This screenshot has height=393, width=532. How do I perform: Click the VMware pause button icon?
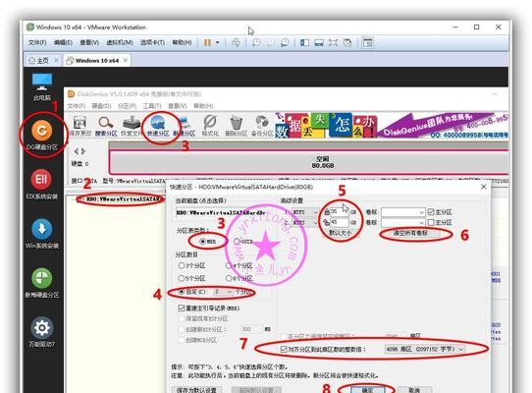[207, 42]
